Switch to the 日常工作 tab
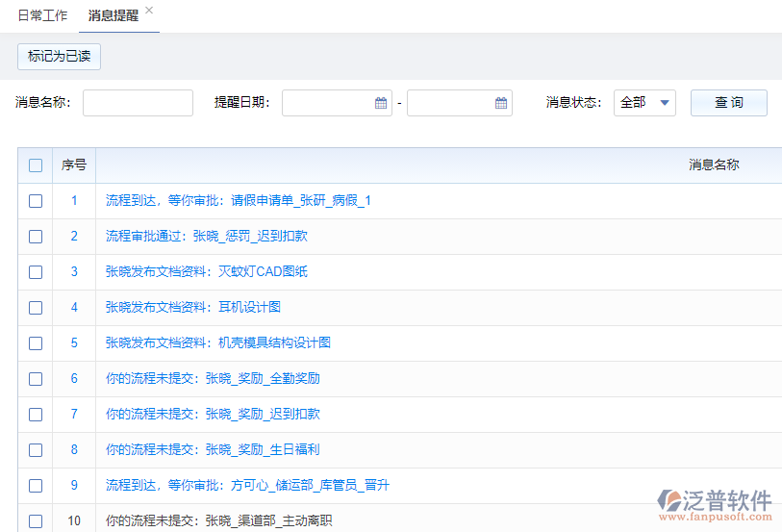 click(42, 16)
